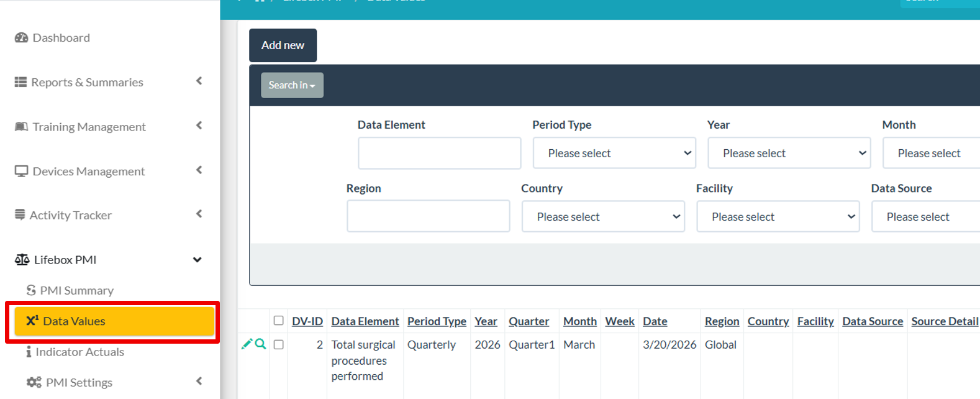Click the green pencil edit icon
Screen dimensions: 980x399
pyautogui.click(x=247, y=344)
